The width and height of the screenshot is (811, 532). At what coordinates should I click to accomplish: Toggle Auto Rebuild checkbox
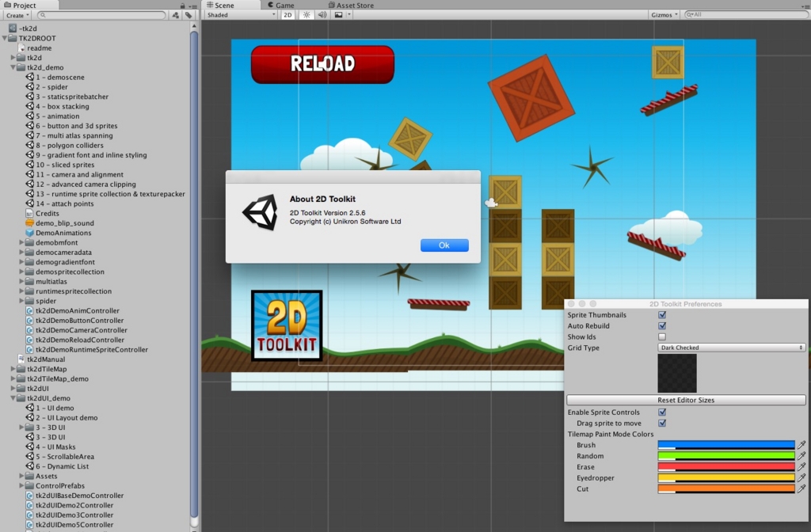pos(662,325)
